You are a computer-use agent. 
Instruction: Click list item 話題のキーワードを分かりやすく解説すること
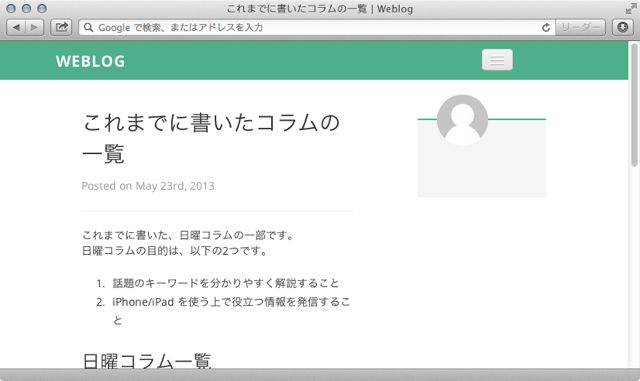pos(226,283)
